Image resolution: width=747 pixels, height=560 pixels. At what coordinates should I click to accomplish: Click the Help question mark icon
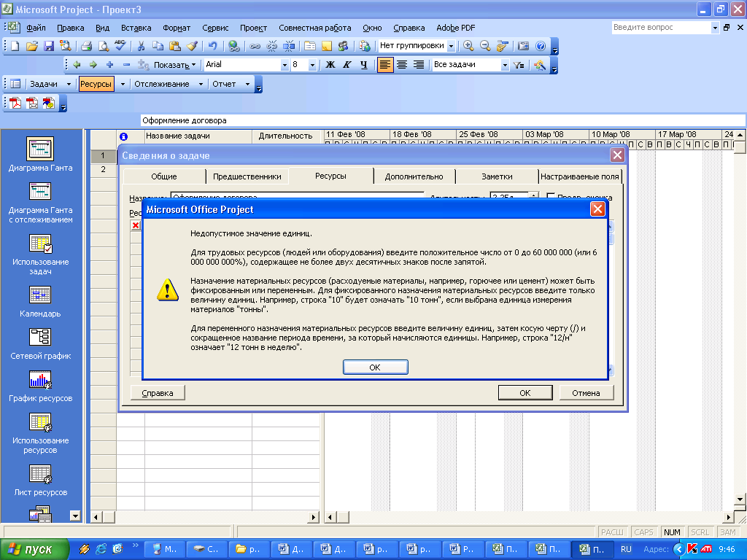541,46
